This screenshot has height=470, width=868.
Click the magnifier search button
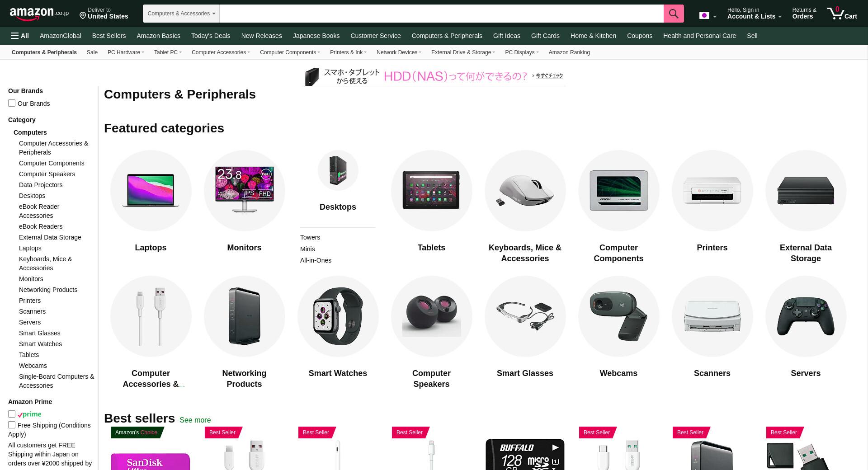coord(674,14)
